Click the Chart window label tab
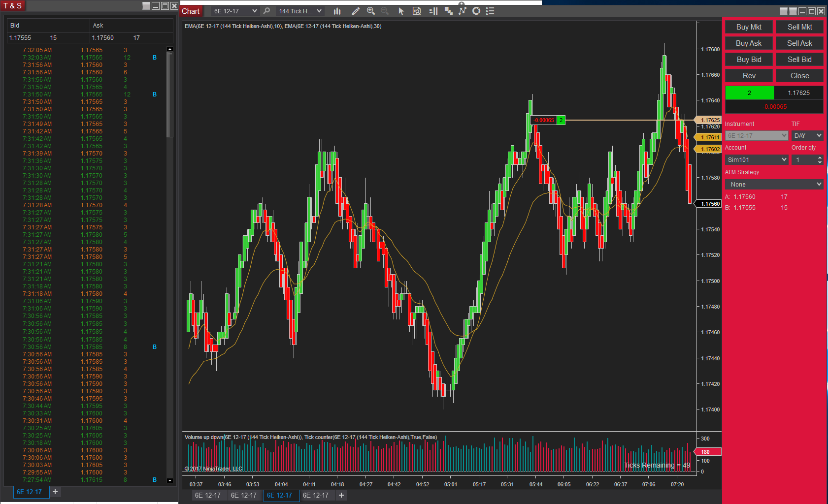 point(191,11)
